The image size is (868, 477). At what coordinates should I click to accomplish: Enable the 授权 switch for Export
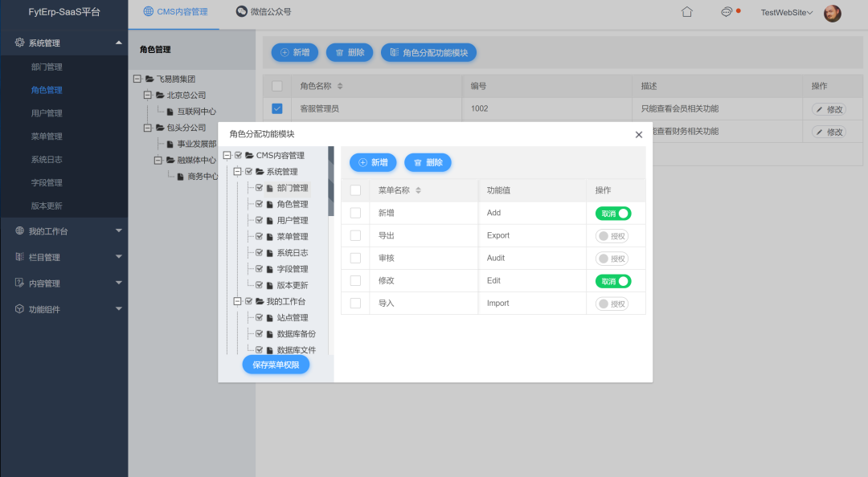click(x=613, y=235)
